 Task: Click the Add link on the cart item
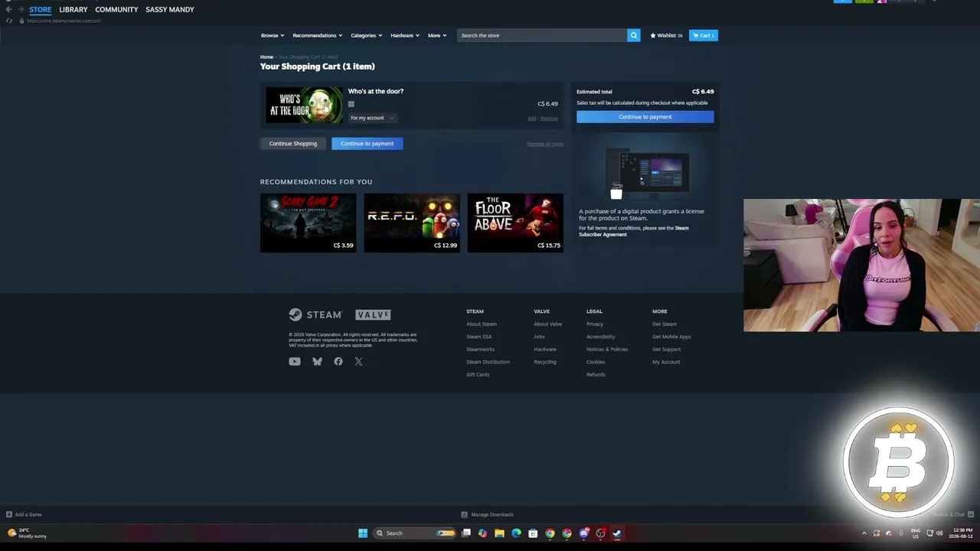[531, 119]
